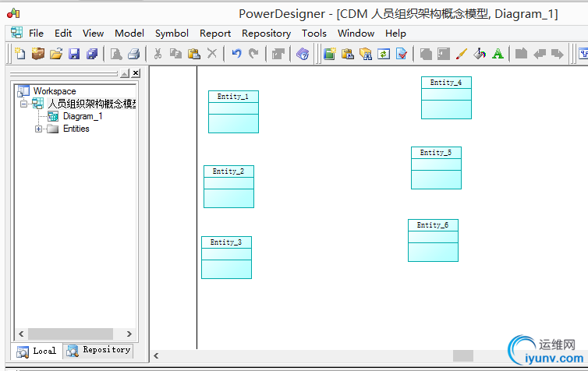Screen dimensions: 588x371
Task: Click the Check Model checkmark icon
Action: click(x=402, y=54)
